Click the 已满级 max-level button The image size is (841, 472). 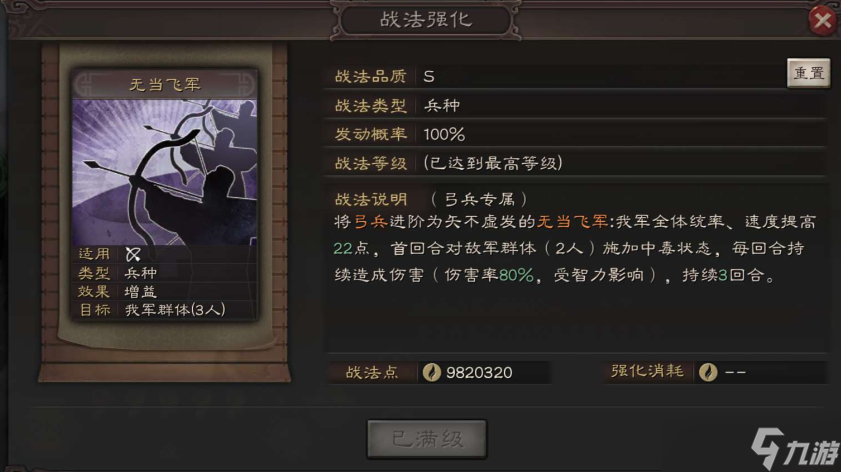tap(427, 439)
